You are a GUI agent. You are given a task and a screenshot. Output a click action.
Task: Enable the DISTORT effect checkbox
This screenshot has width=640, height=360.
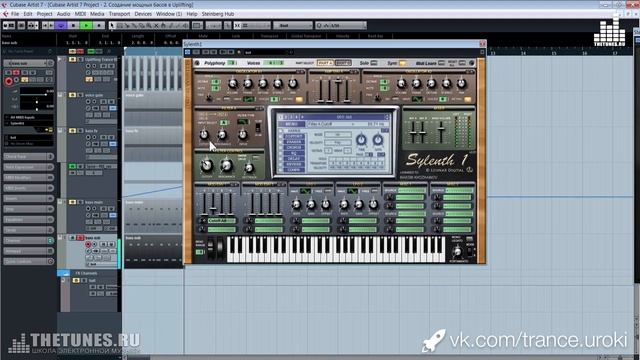(x=281, y=136)
